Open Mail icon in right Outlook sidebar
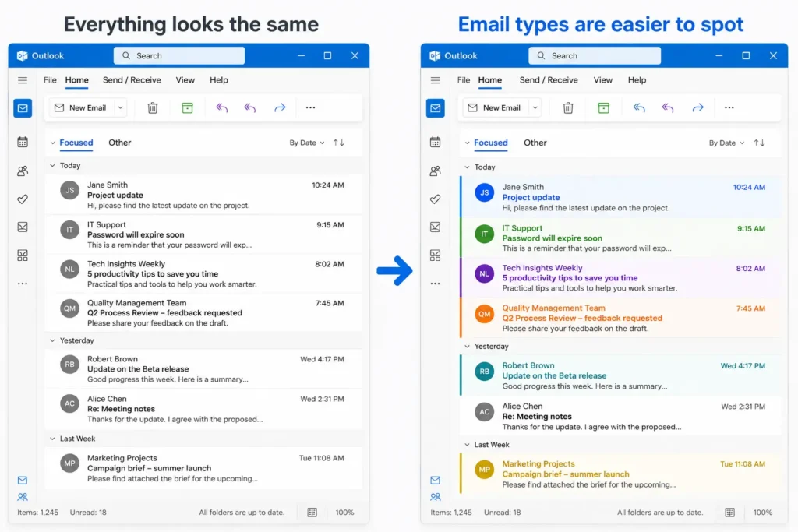Image resolution: width=798 pixels, height=532 pixels. pyautogui.click(x=435, y=107)
